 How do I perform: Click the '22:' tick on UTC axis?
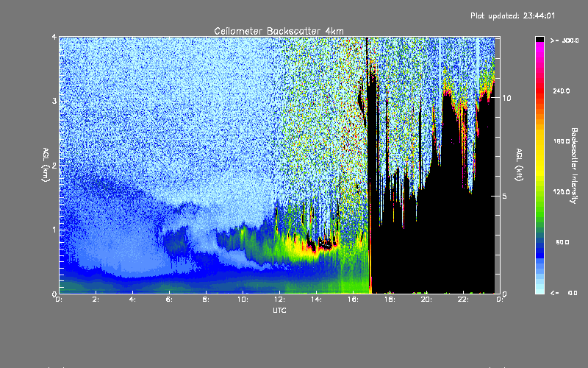pyautogui.click(x=463, y=300)
